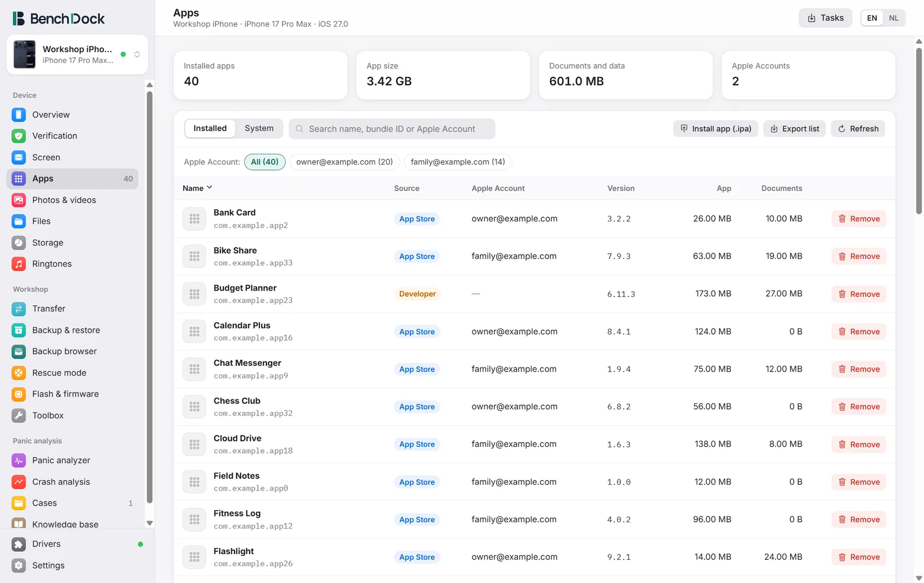Image resolution: width=924 pixels, height=583 pixels.
Task: Select the Apps grid icon in sidebar
Action: click(19, 179)
